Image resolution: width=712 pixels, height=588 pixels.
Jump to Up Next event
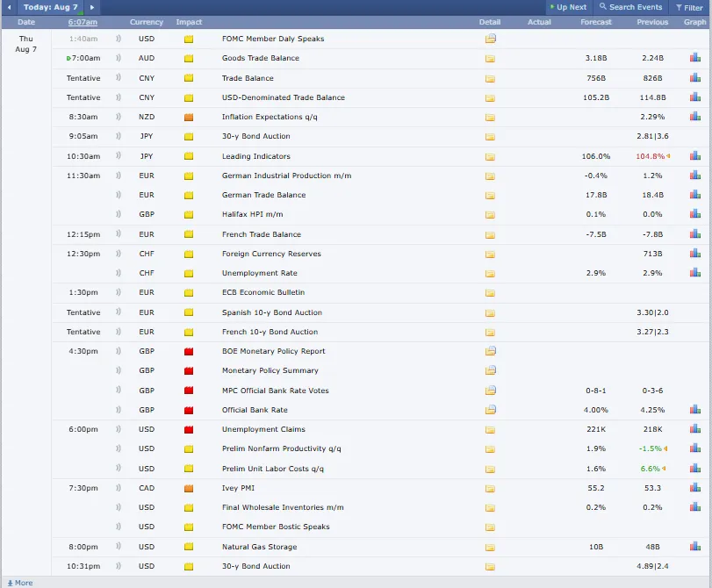coord(567,7)
